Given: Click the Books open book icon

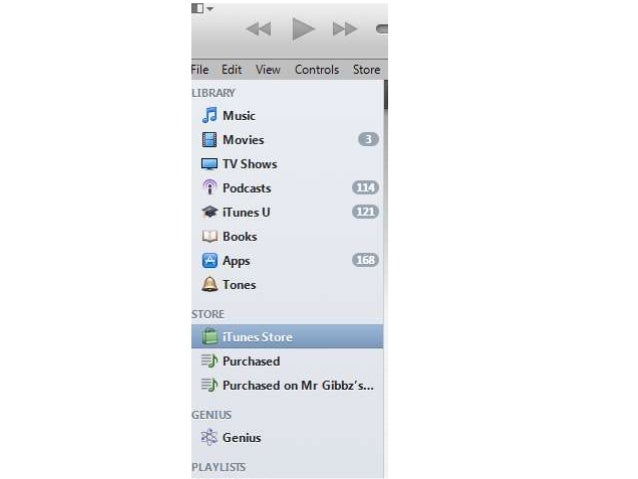Looking at the screenshot, I should (210, 236).
